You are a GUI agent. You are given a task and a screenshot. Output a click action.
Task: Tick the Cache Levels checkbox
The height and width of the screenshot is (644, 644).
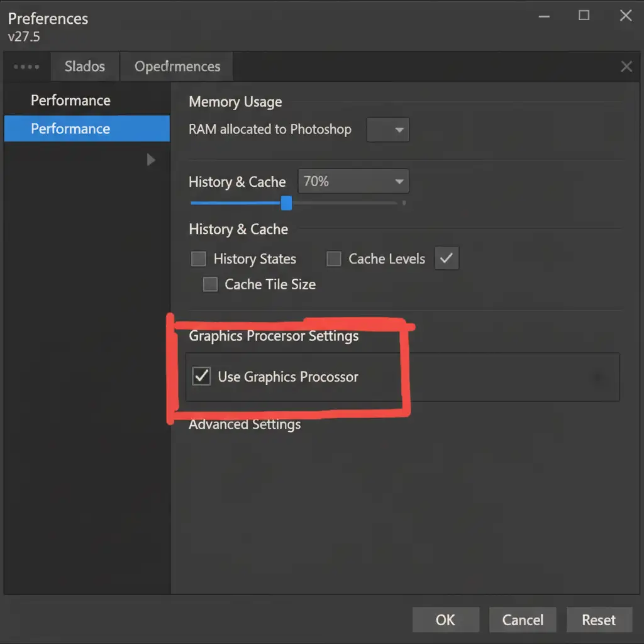(x=334, y=259)
